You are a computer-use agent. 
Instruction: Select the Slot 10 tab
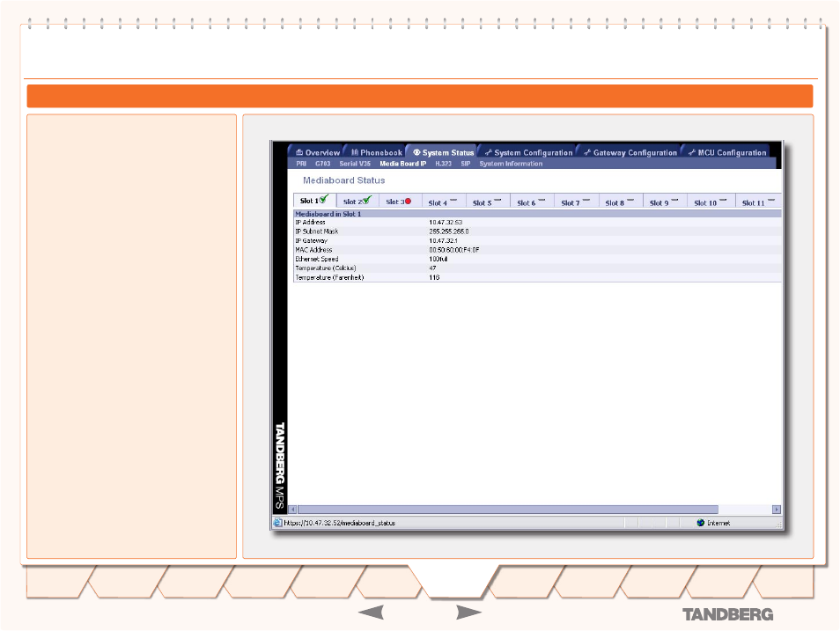coord(711,202)
